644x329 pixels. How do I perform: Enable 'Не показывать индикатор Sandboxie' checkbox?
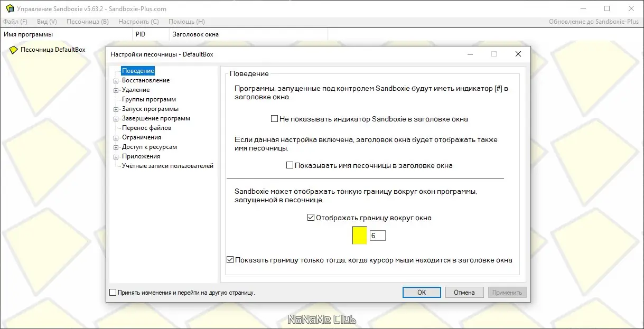pyautogui.click(x=274, y=119)
